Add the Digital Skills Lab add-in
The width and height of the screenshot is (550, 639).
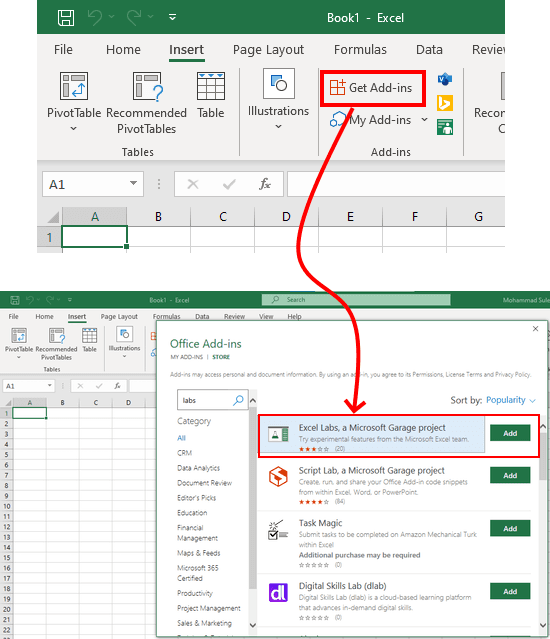click(x=510, y=591)
